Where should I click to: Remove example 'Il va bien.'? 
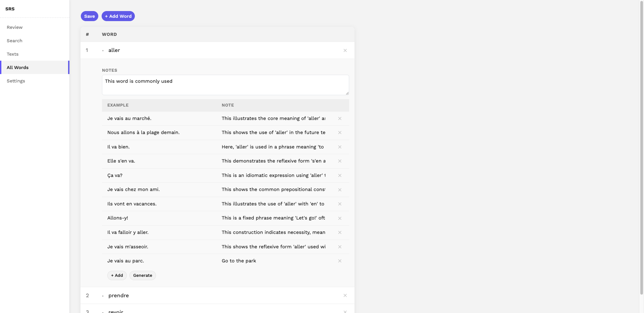(340, 147)
